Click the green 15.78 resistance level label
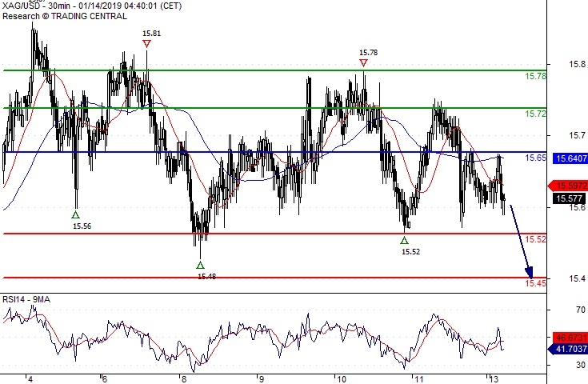 535,77
